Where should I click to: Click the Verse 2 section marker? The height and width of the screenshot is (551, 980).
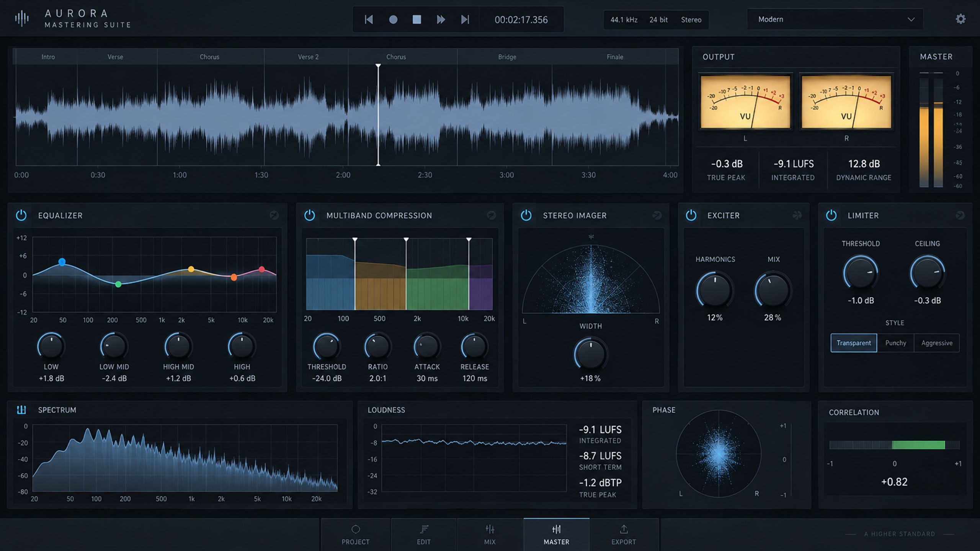pyautogui.click(x=308, y=57)
